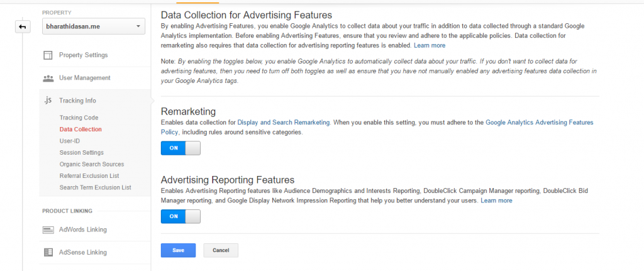Toggle the Remarketing ON switch
The height and width of the screenshot is (271, 644).
coord(180,148)
